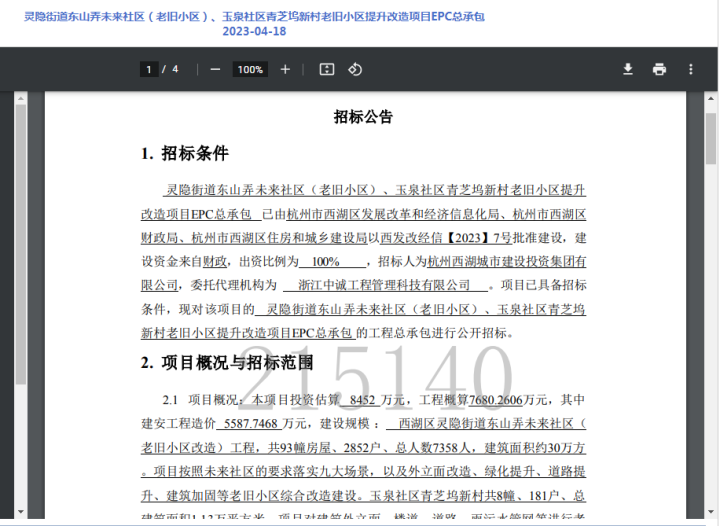Download the PDF file
Screen dimensions: 720x526
(628, 69)
